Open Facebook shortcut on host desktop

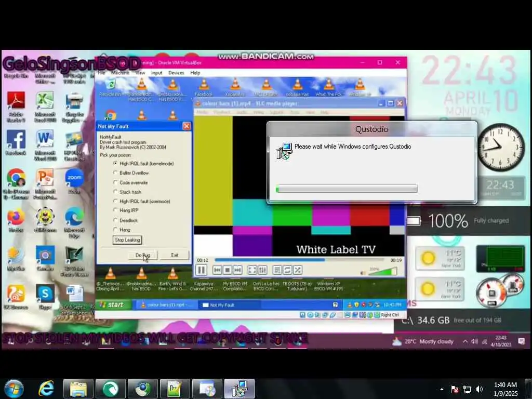(16, 143)
